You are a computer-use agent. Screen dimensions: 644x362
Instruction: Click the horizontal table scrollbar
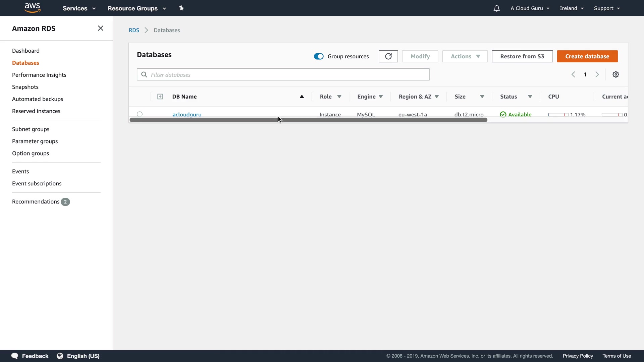pyautogui.click(x=308, y=120)
